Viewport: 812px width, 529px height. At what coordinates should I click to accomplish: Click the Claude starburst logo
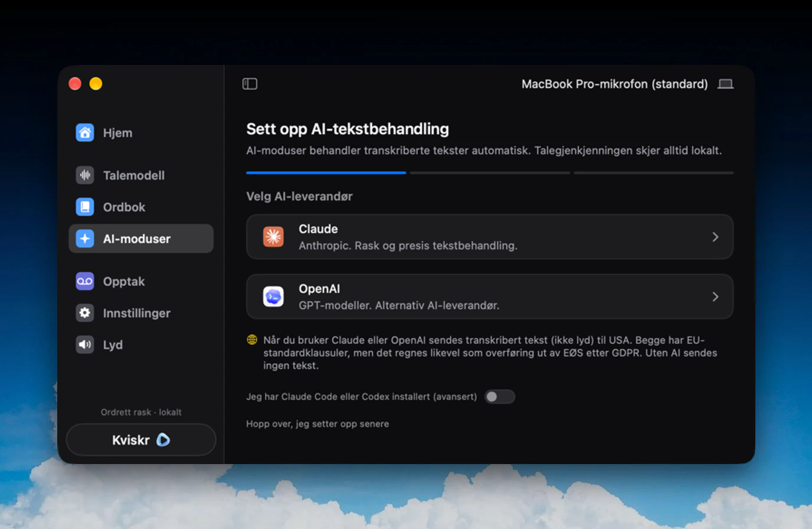(x=273, y=237)
